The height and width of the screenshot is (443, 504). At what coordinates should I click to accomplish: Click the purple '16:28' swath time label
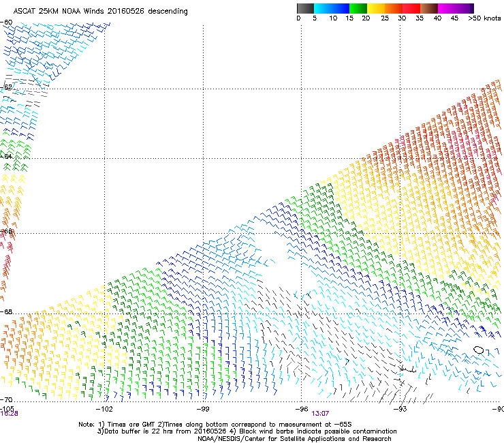9,414
